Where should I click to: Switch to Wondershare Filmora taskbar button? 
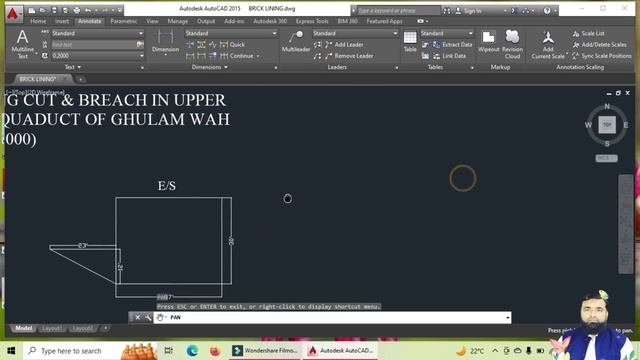click(265, 351)
